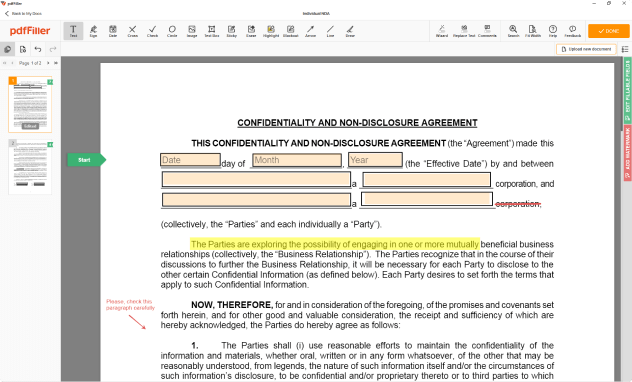Select the Erase tool
Image resolution: width=632 pixels, height=382 pixels.
coord(251,31)
